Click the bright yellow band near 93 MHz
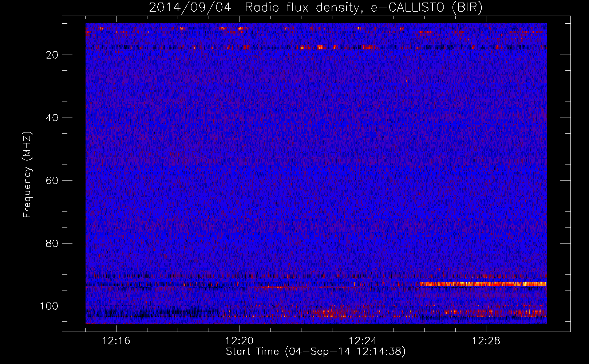 point(483,284)
